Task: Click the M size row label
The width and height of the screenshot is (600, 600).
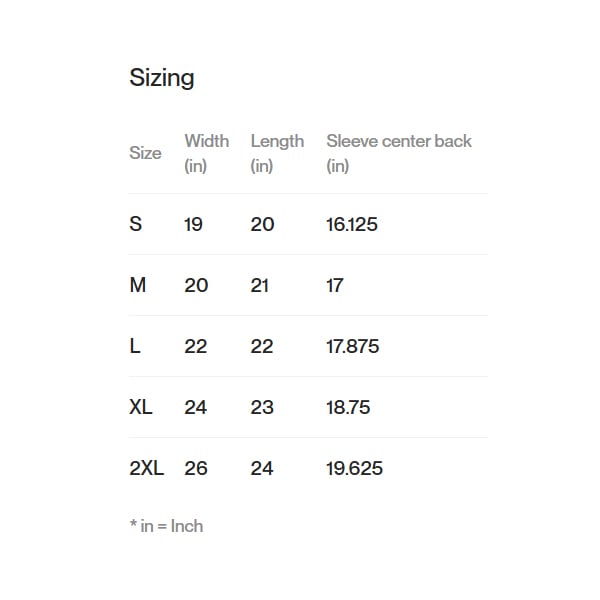Action: [x=138, y=285]
